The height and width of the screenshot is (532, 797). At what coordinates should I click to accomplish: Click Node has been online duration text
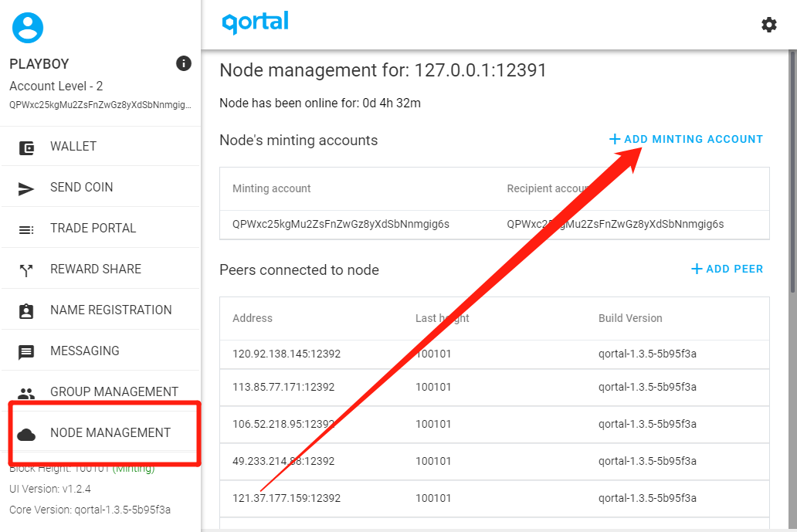coord(320,103)
